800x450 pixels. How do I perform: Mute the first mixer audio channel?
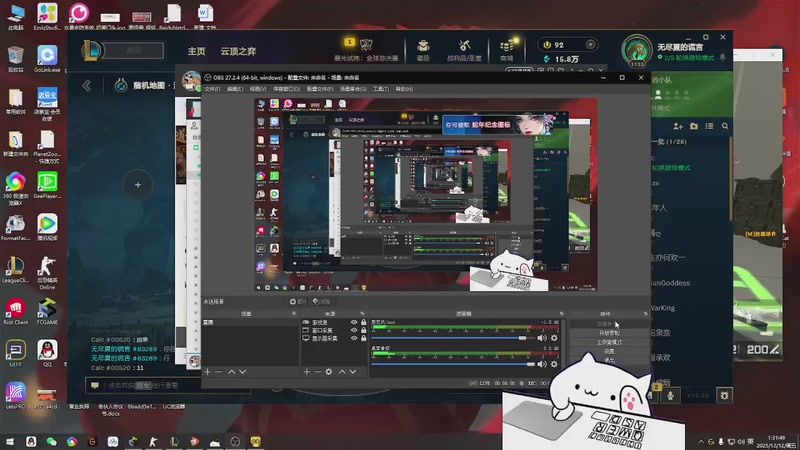click(542, 338)
